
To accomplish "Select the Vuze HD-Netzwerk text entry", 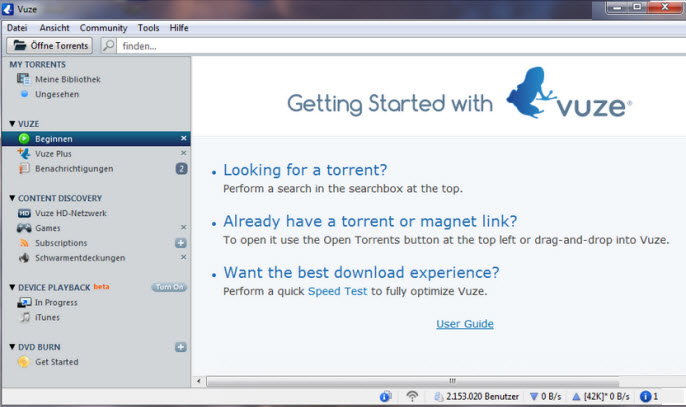I will [x=71, y=213].
